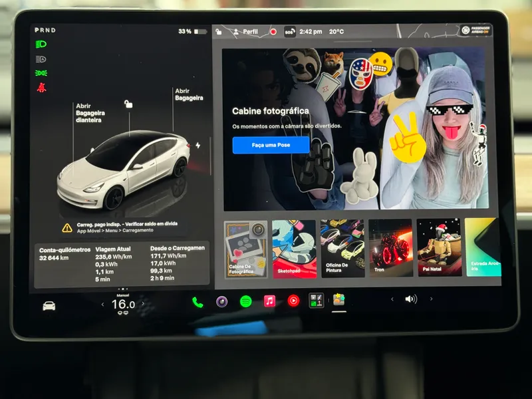
Task: Tap the white Model 3 car image
Action: [124, 170]
